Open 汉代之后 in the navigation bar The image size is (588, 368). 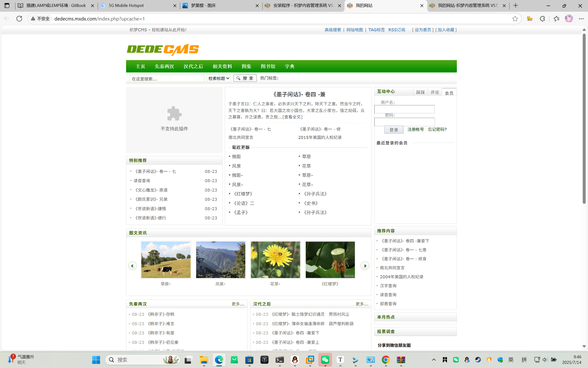coord(193,66)
